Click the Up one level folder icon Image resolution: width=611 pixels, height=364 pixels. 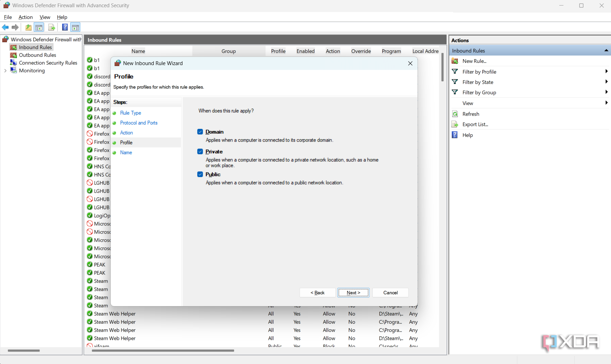coord(28,27)
